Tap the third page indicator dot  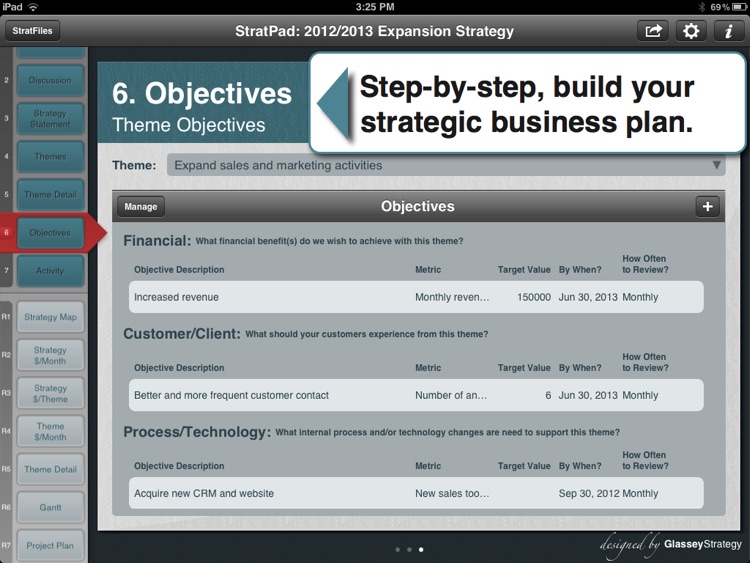point(421,550)
